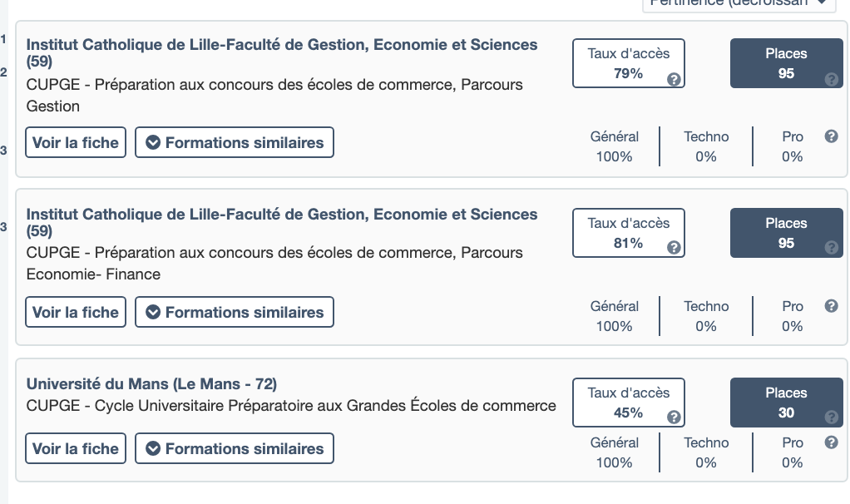The width and height of the screenshot is (850, 504).
Task: Click bac-type help icon on Parcours Gestion card
Action: 831,136
